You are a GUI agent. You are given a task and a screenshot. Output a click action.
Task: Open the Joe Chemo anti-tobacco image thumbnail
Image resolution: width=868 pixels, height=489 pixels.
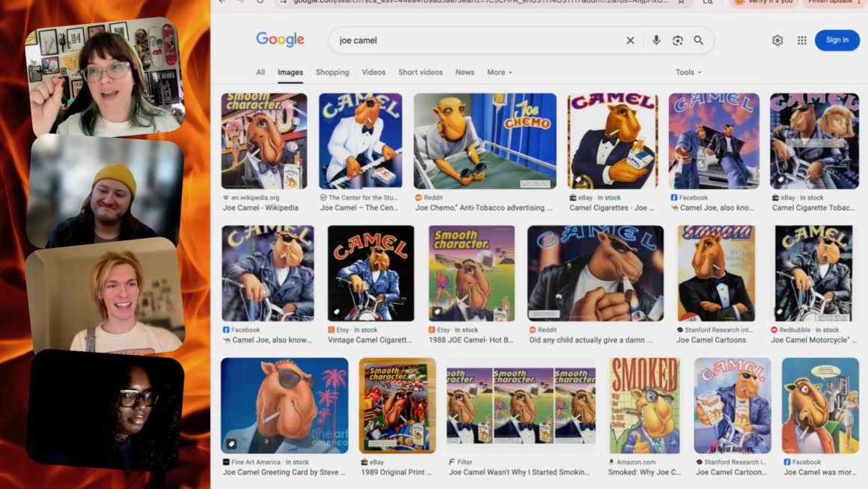[x=485, y=142]
